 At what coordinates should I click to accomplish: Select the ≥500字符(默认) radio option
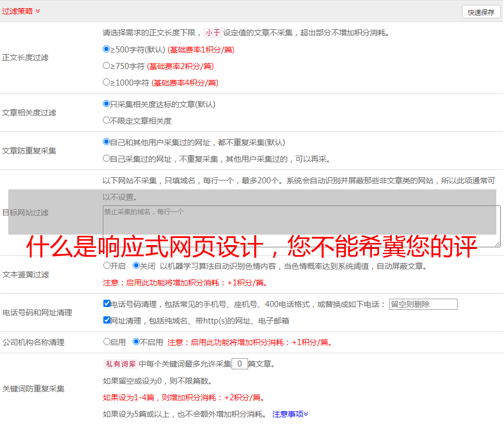(106, 49)
